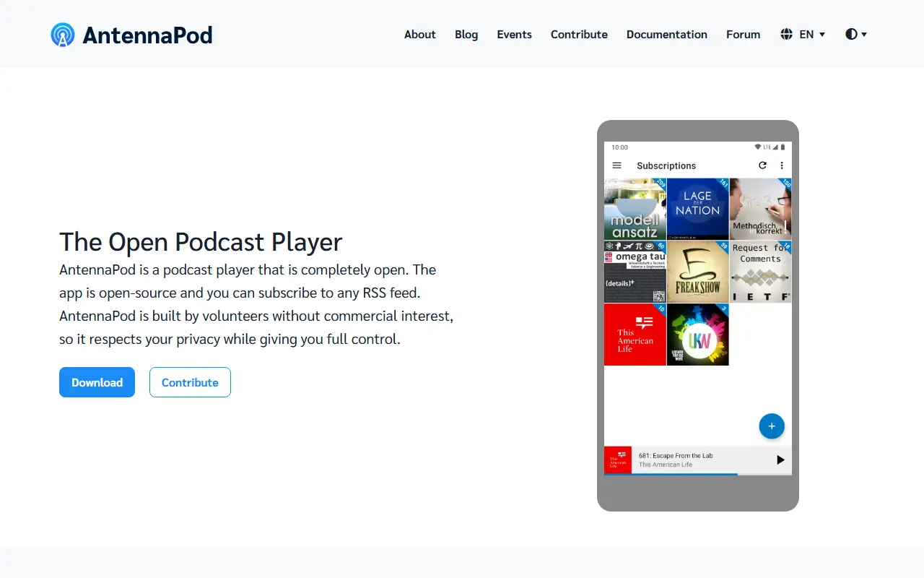Click the AntennaPod description paragraph
This screenshot has width=924, height=578.
click(x=256, y=304)
